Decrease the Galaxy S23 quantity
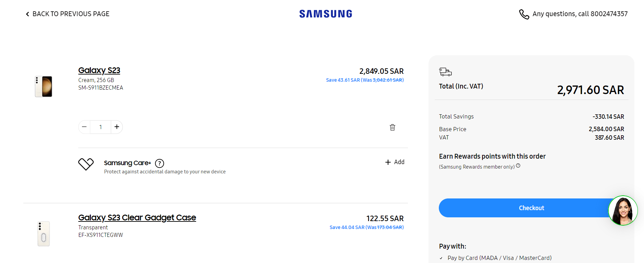The height and width of the screenshot is (263, 644). 84,127
